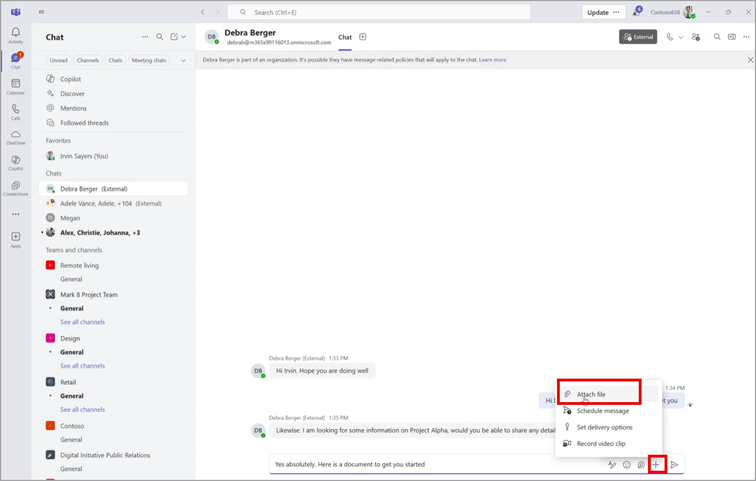Toggle the Meeting chats filter chip

149,60
